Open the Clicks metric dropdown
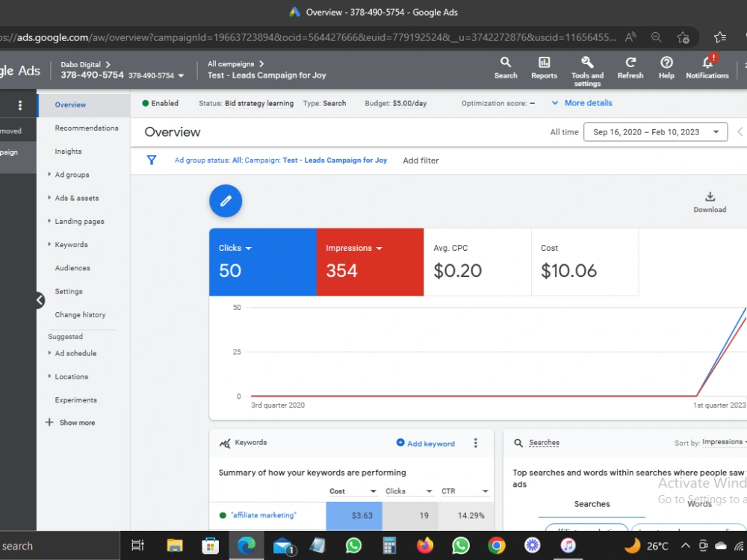The height and width of the screenshot is (560, 747). tap(248, 249)
